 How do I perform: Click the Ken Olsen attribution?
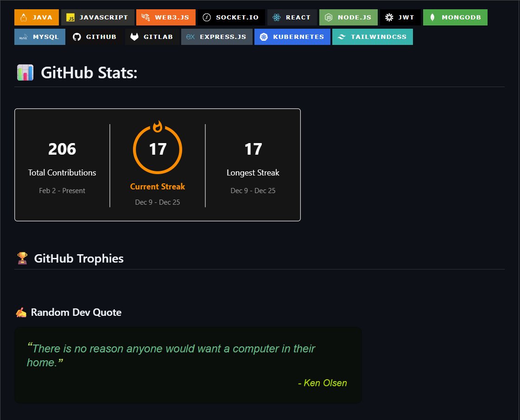[x=323, y=383]
